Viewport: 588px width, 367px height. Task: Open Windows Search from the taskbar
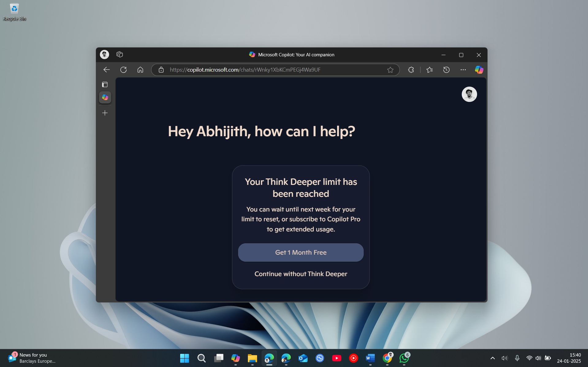pos(201,358)
